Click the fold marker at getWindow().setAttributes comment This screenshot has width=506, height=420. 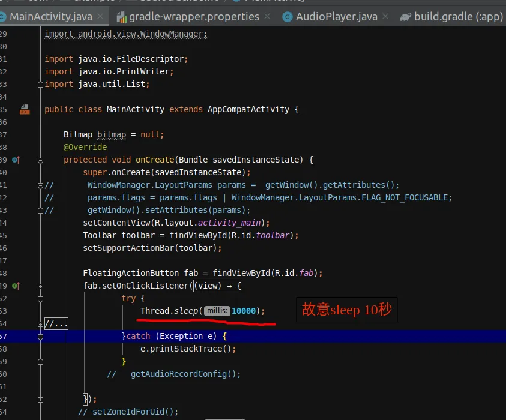40,211
